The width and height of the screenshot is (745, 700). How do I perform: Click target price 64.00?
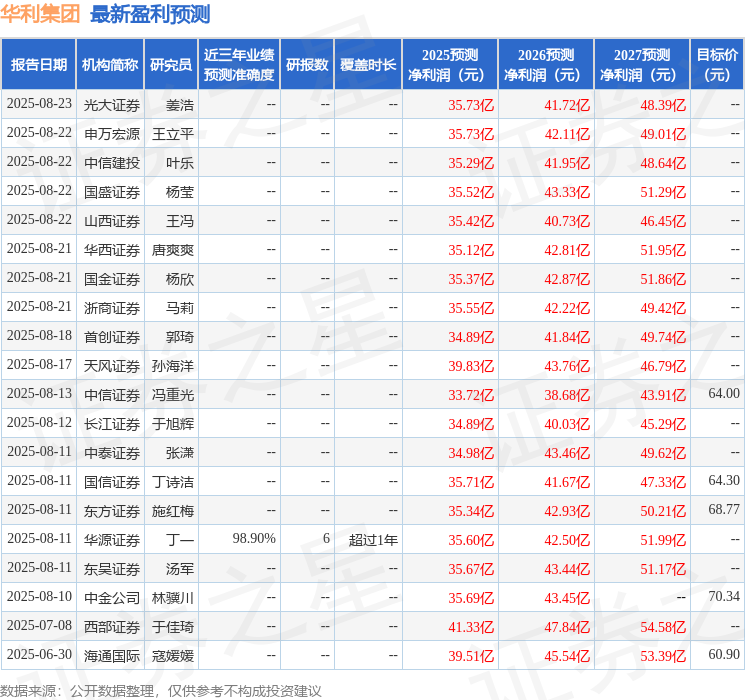[x=724, y=393]
